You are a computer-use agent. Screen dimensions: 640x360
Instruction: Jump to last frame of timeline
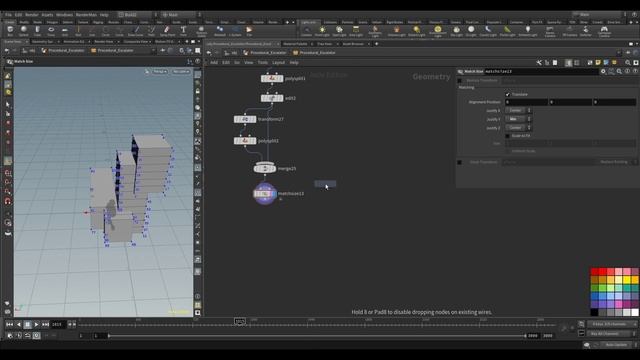(45, 324)
